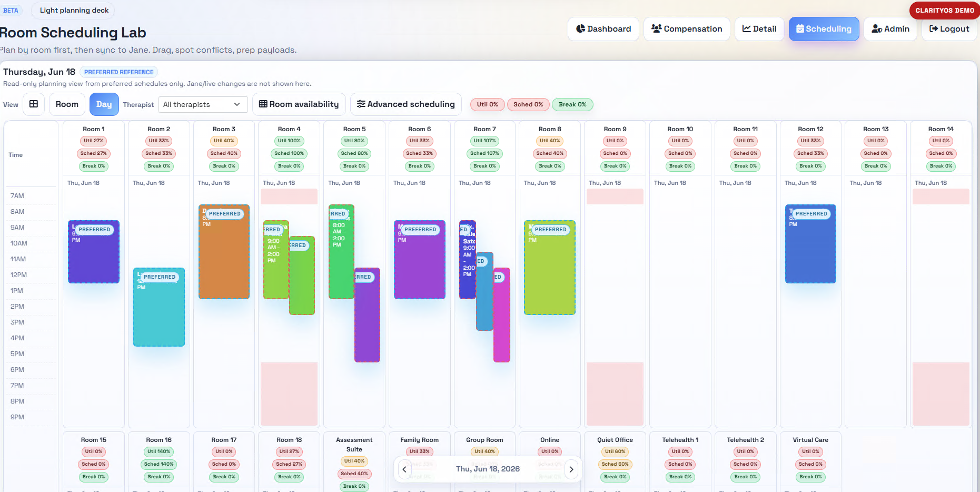
Task: Open the Compensation page
Action: [687, 29]
